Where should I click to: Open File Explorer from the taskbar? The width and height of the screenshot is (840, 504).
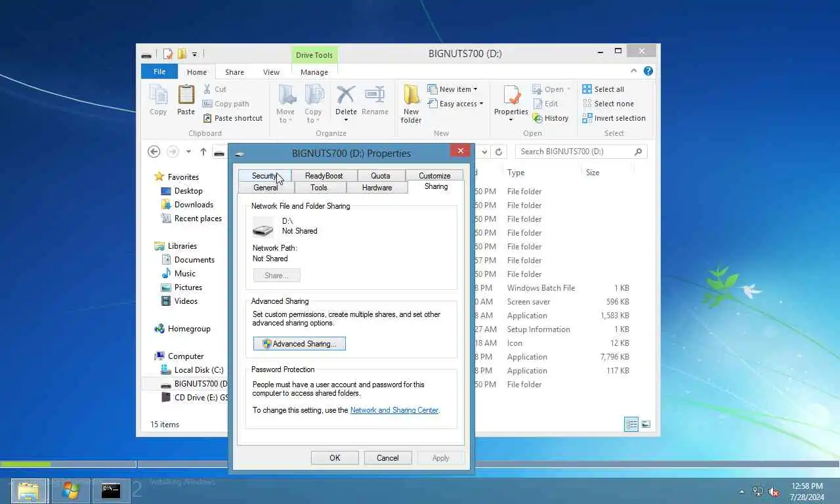(28, 491)
